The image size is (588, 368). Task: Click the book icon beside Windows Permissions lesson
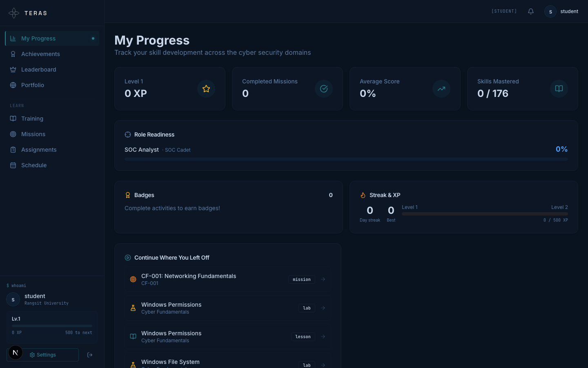point(133,337)
